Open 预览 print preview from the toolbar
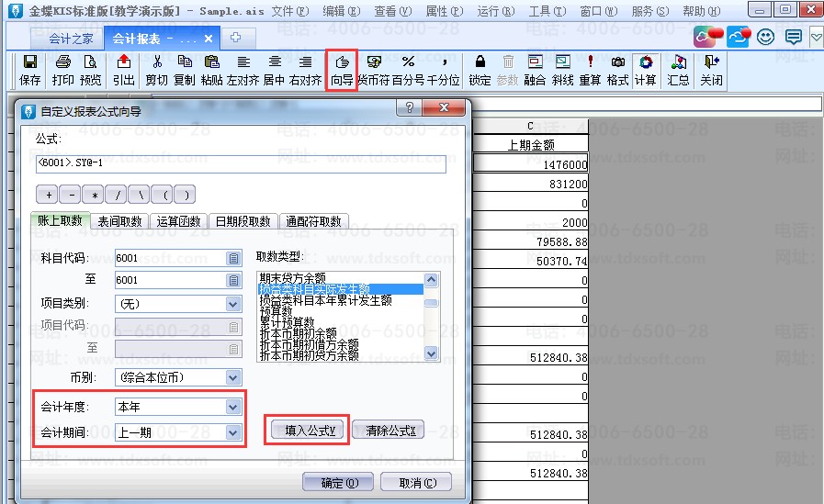Screen dimensions: 824x504 pyautogui.click(x=91, y=70)
